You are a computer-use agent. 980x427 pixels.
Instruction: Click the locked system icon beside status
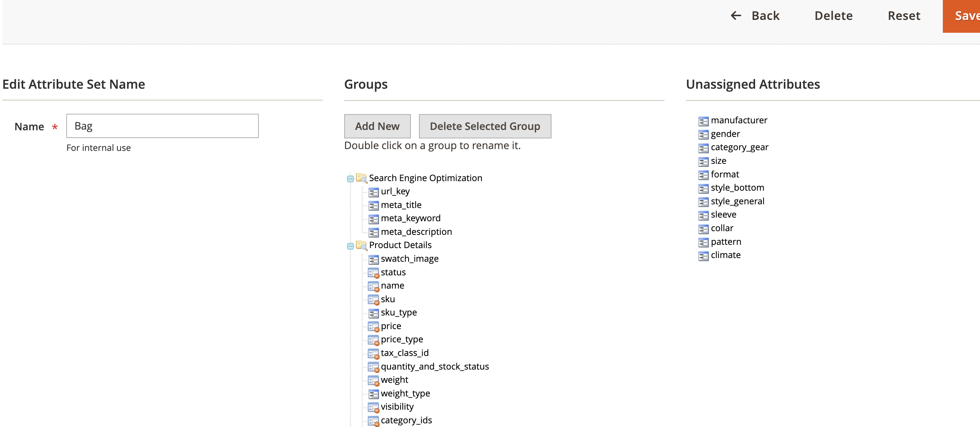click(373, 273)
